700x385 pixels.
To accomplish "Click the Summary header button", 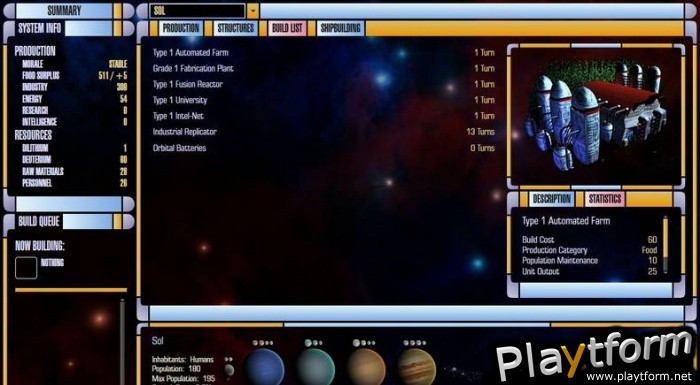I will [64, 11].
